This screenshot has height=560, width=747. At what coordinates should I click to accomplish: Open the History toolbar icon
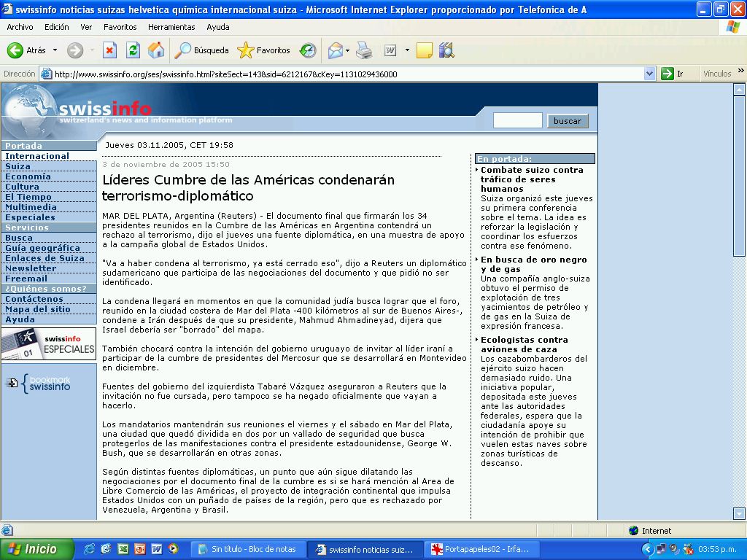pos(308,50)
